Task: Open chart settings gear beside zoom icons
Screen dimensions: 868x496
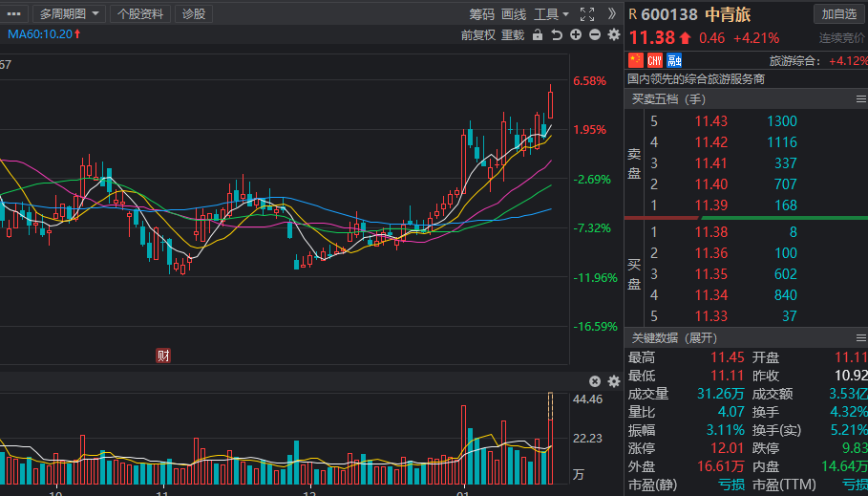Action: (x=613, y=35)
